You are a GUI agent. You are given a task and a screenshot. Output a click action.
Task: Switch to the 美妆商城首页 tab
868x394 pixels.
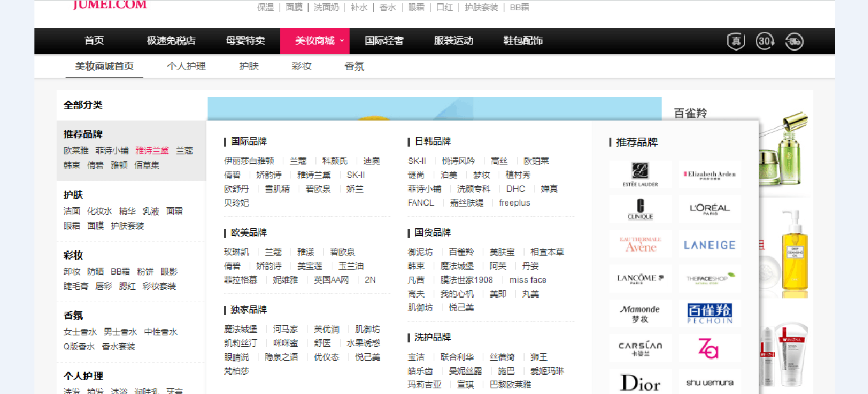(x=104, y=66)
